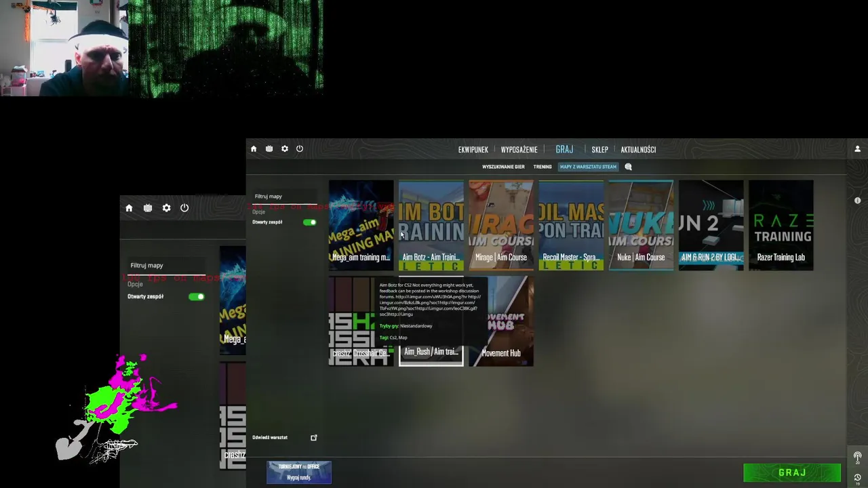
Task: Open the inventory crate icon in top bar
Action: (x=269, y=149)
